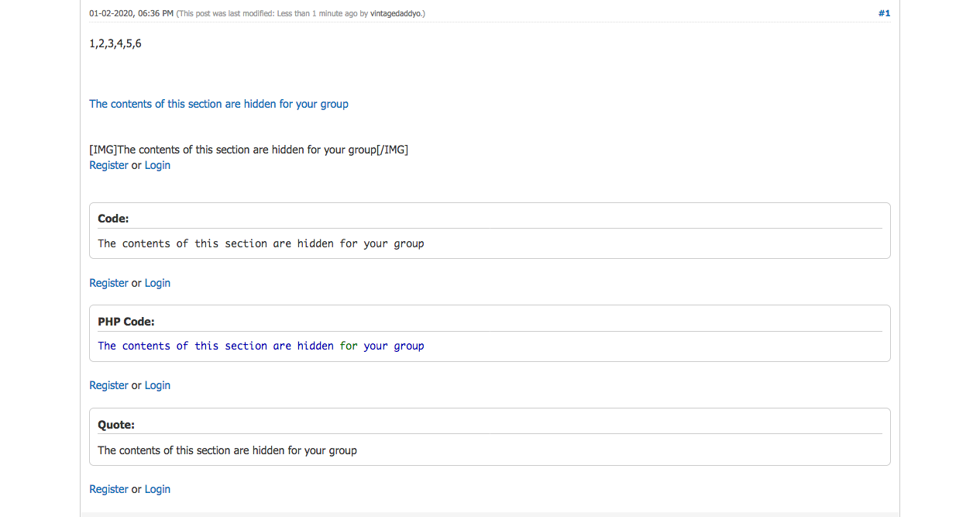
Task: Click Login under the PHP Code block
Action: point(157,385)
